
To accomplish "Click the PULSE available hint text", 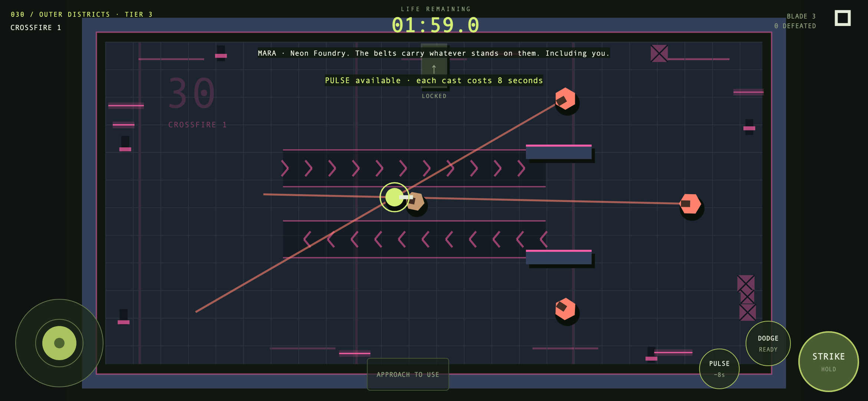I will tap(434, 81).
